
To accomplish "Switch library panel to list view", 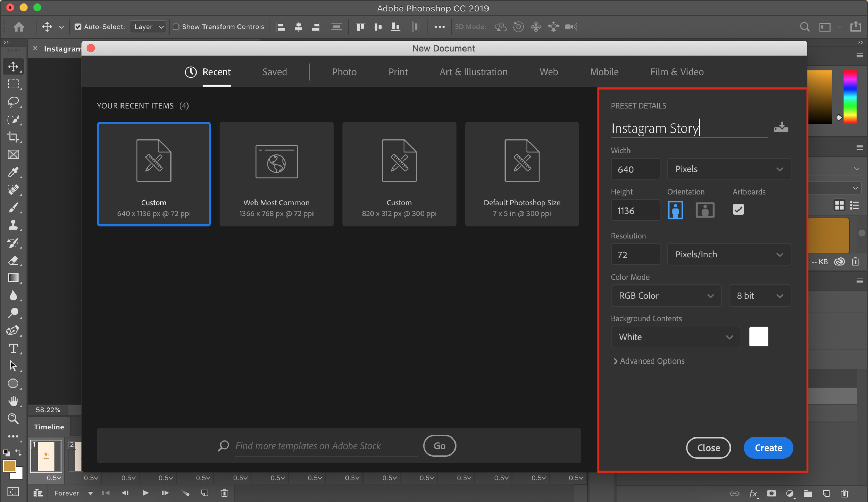I will 854,205.
